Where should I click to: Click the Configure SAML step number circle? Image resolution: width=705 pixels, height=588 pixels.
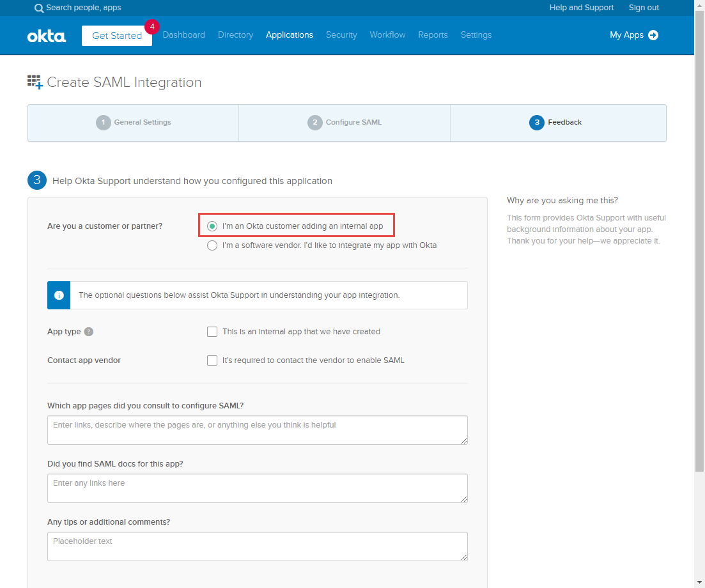click(315, 122)
